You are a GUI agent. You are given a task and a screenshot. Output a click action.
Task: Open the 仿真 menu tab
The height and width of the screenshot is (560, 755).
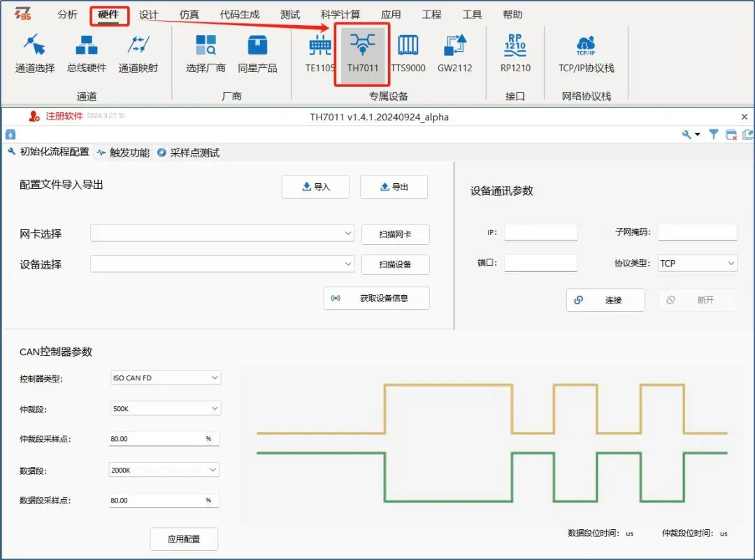tap(189, 15)
